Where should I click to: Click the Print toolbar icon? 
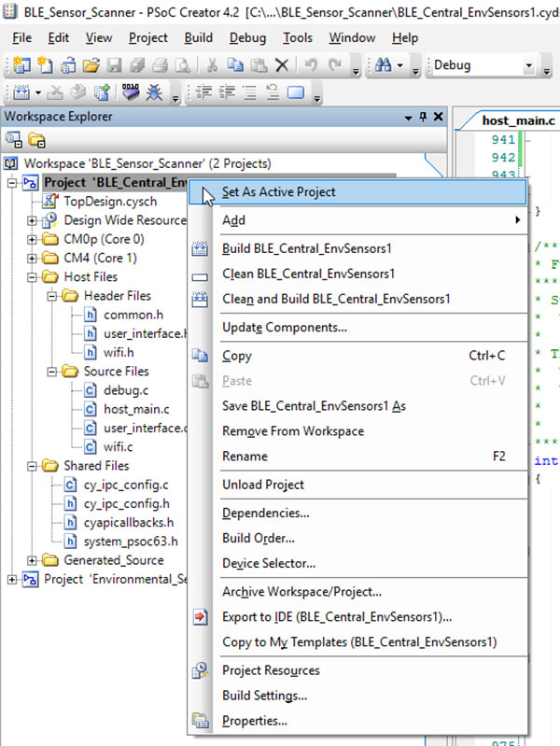[x=160, y=64]
